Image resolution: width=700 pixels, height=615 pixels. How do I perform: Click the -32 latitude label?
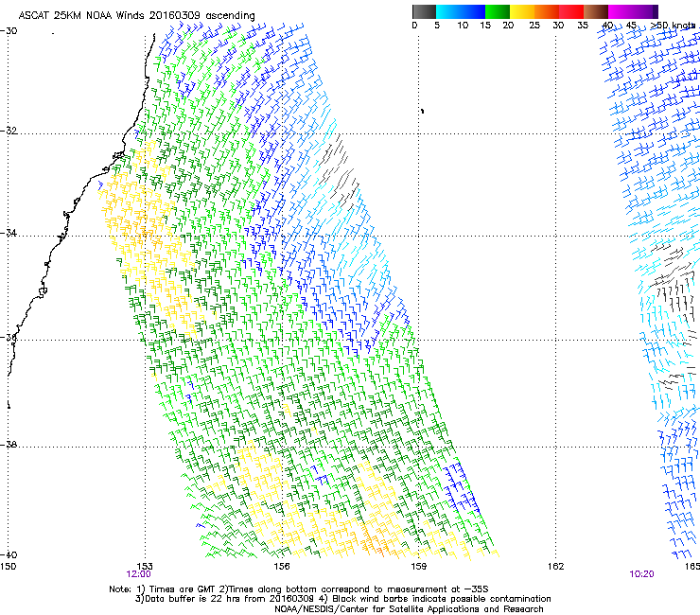(x=9, y=131)
